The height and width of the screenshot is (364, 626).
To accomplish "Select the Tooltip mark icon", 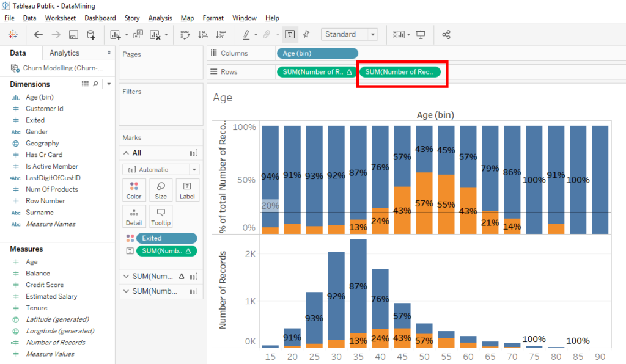I will 161,216.
